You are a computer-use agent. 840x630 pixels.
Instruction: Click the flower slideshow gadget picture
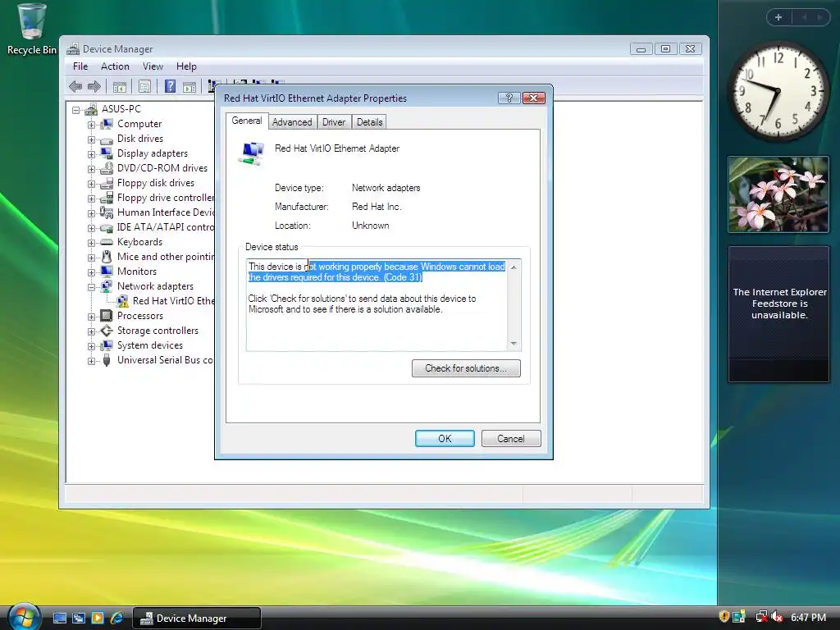tap(778, 194)
